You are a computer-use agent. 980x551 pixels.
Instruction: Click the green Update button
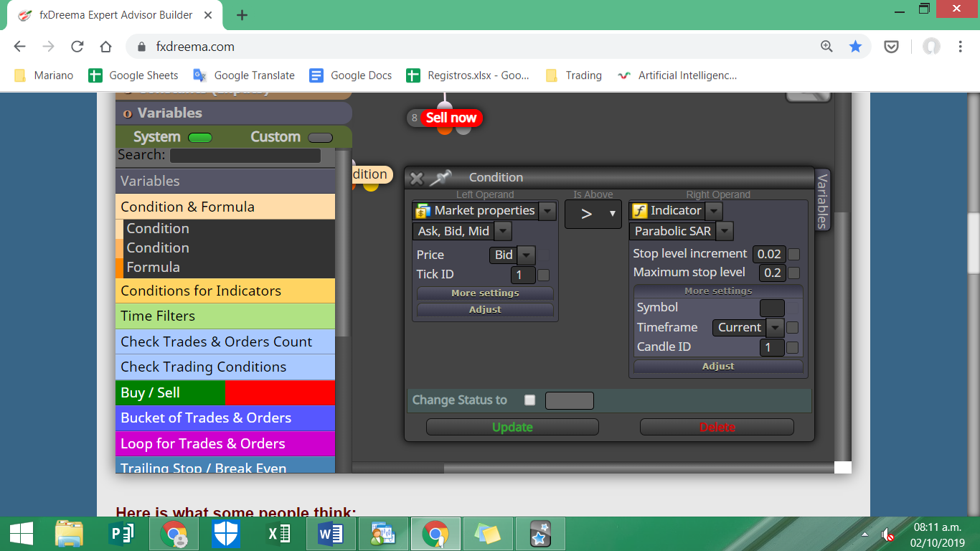click(512, 427)
